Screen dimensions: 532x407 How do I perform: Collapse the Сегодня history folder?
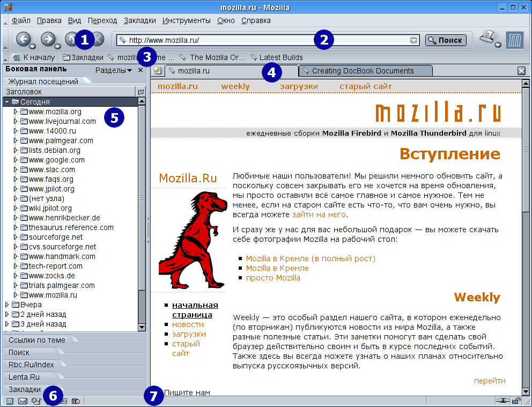pos(7,102)
